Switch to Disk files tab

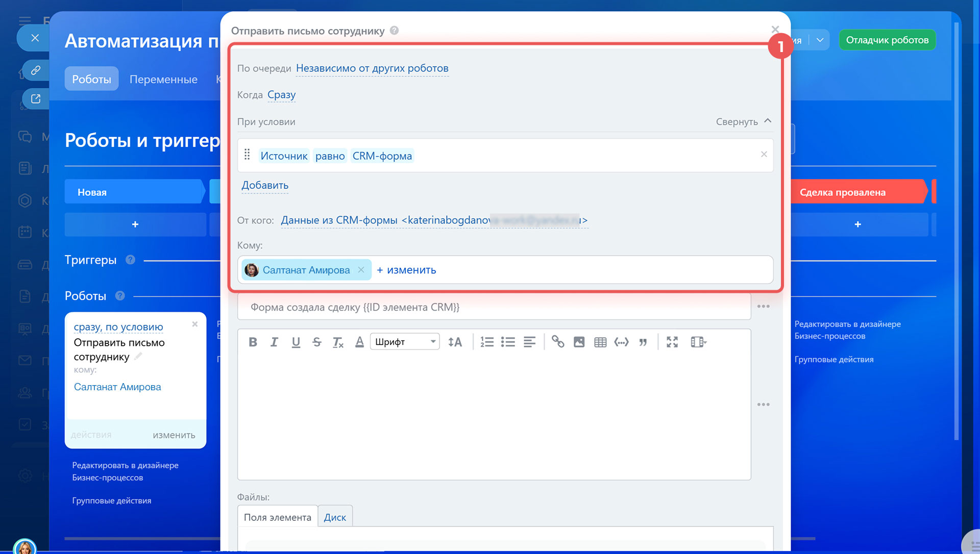point(335,517)
